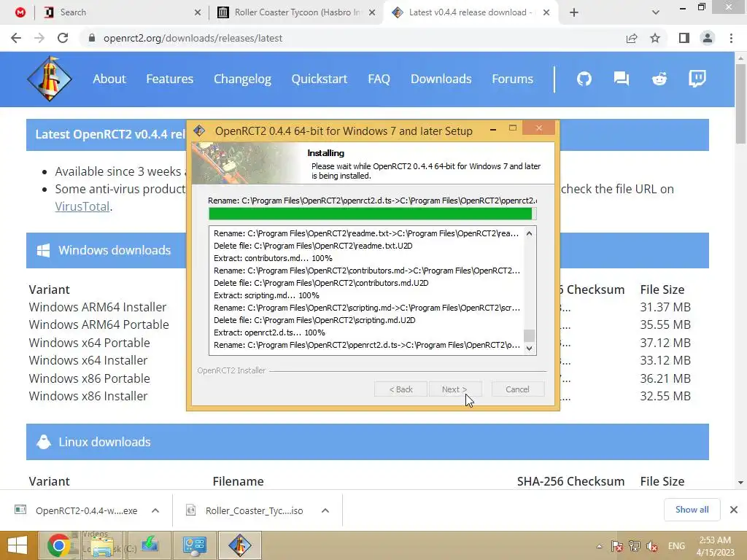Open Windows Start button
The image size is (747, 560).
(18, 545)
